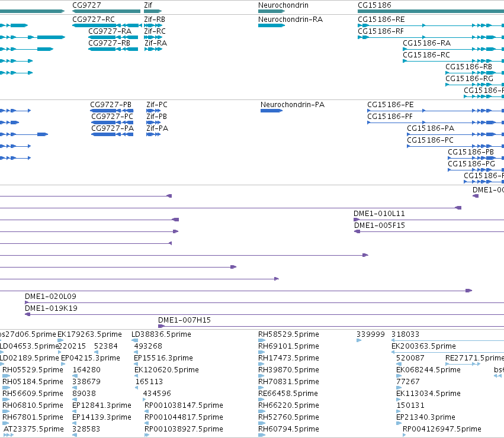Click the Neurochondrin-RA transcript bar
504x438 pixels.
(271, 25)
